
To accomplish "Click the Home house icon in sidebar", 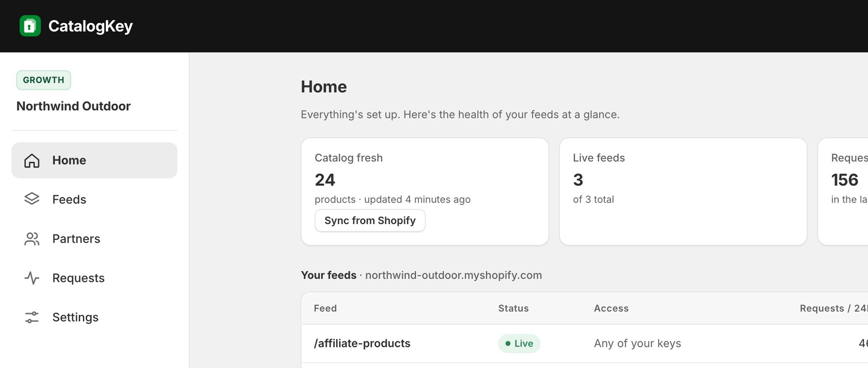I will (x=32, y=160).
